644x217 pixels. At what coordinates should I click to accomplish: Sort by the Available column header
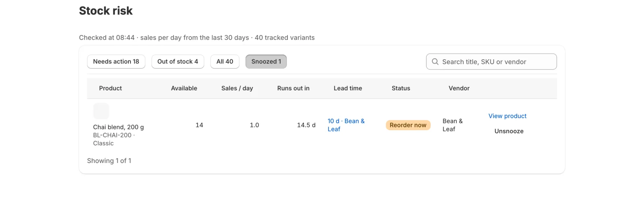184,88
